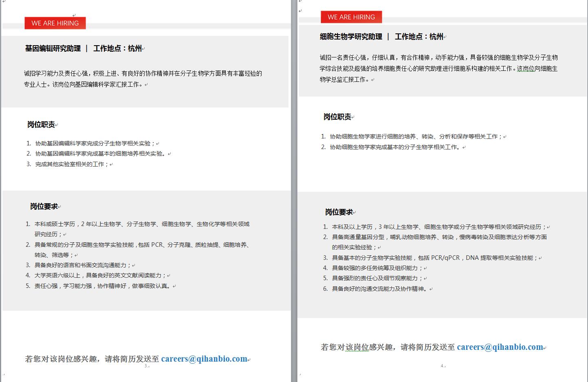Click requirement 具备良好的语言和书面交流沟通能力
588x382 pixels.
click(x=83, y=265)
